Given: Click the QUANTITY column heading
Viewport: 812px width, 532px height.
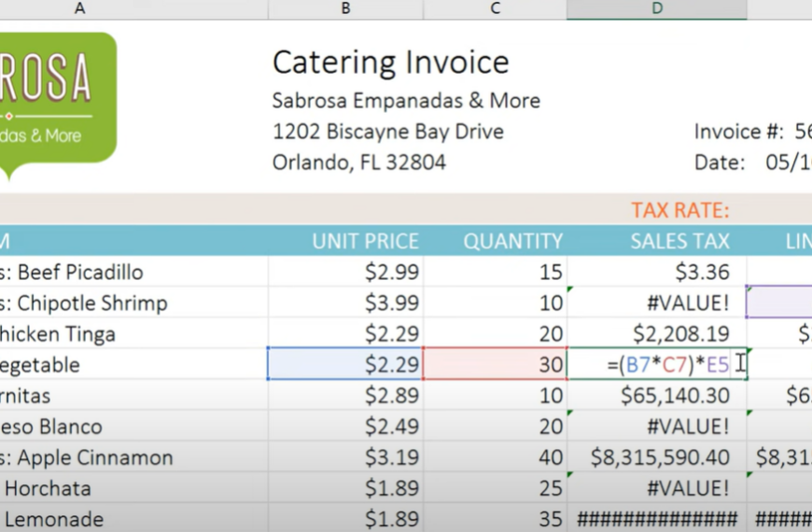Looking at the screenshot, I should point(512,242).
